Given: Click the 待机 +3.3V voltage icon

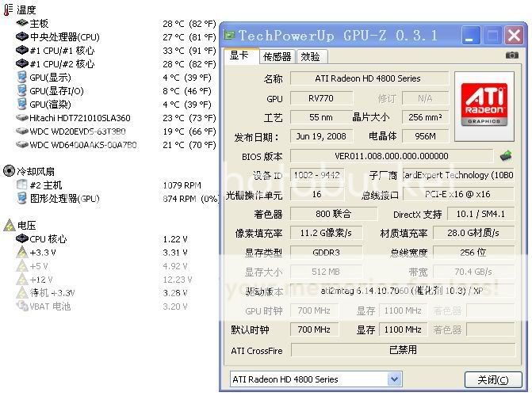Looking at the screenshot, I should (x=22, y=292).
